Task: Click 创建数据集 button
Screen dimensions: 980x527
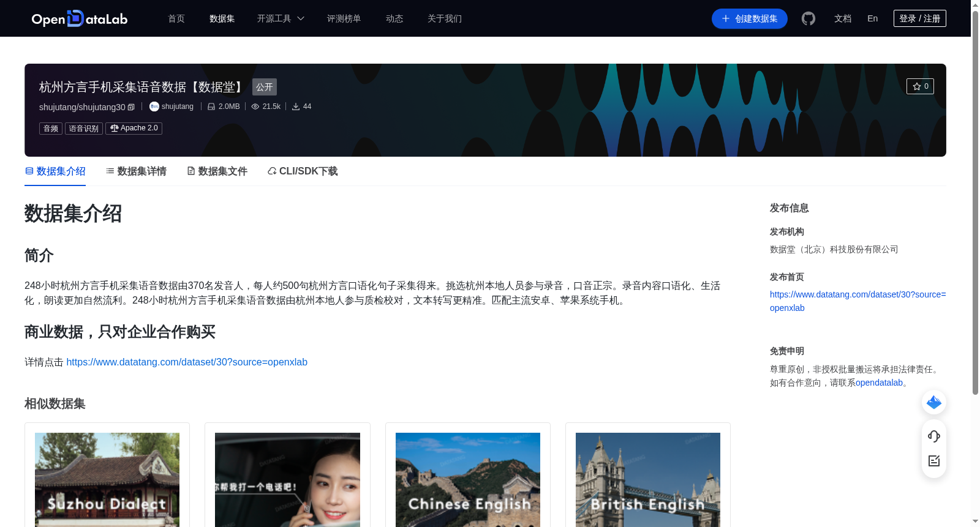Action: pos(750,19)
